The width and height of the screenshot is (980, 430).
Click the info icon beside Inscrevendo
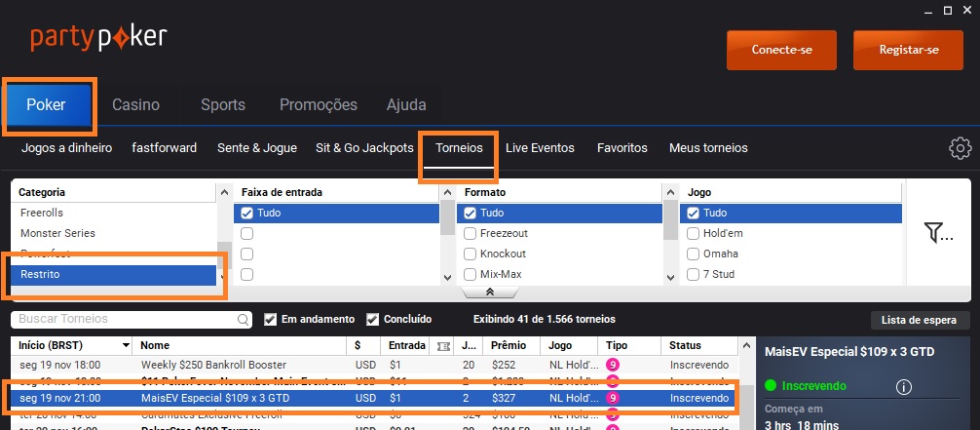tap(903, 387)
